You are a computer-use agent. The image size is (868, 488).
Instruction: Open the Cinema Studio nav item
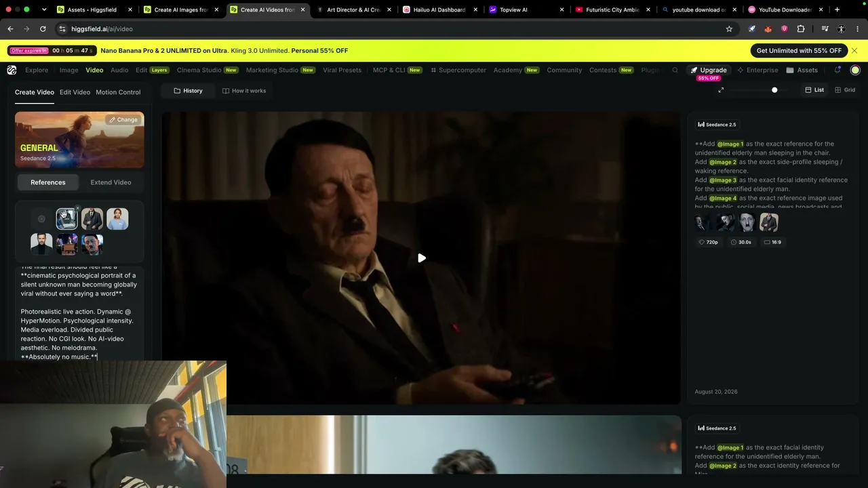(x=208, y=70)
